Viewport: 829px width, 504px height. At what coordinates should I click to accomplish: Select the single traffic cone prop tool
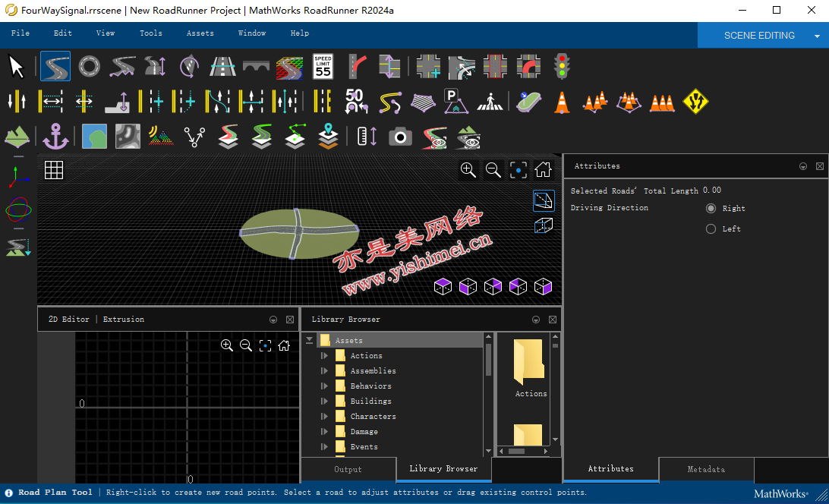(x=562, y=102)
